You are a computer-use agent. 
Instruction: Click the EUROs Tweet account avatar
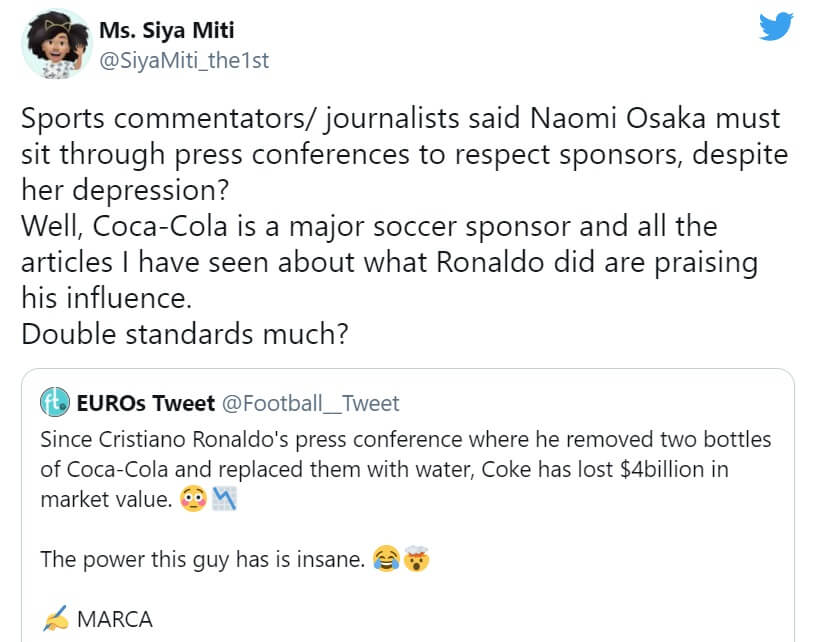tap(54, 403)
